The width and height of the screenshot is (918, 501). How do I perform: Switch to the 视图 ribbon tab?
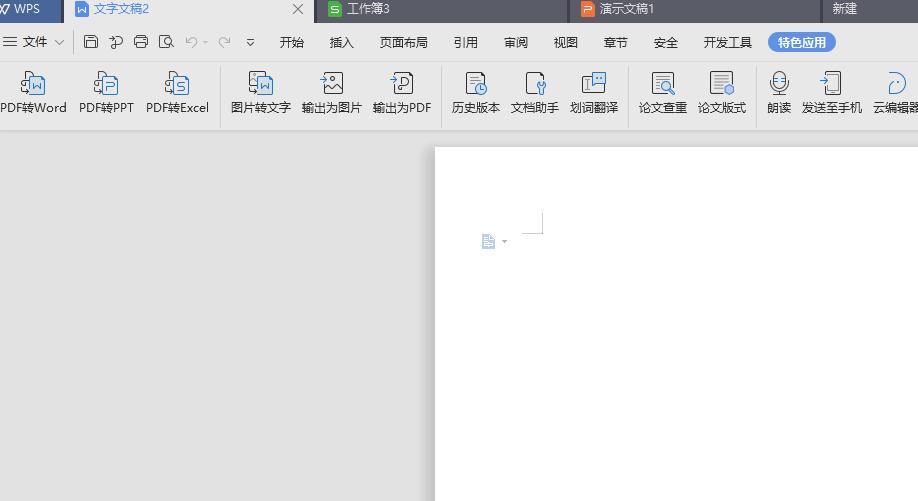pyautogui.click(x=566, y=42)
